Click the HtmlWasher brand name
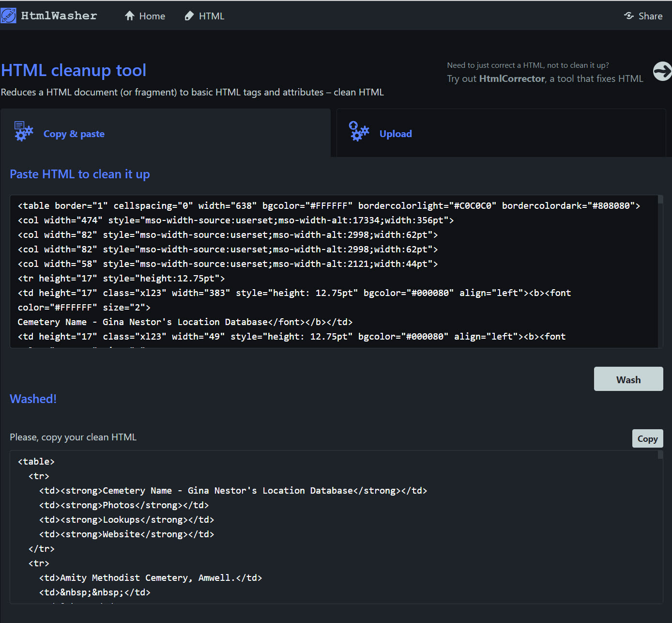Viewport: 672px width, 623px height. (59, 16)
